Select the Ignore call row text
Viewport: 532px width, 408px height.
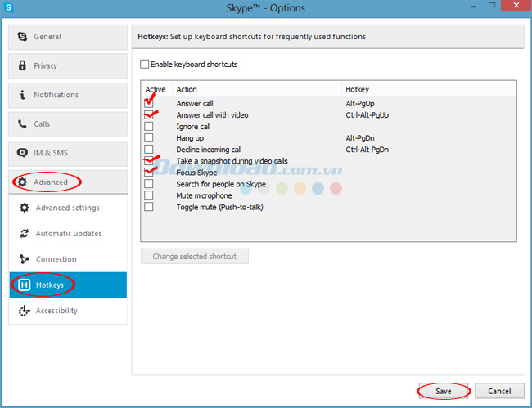193,127
